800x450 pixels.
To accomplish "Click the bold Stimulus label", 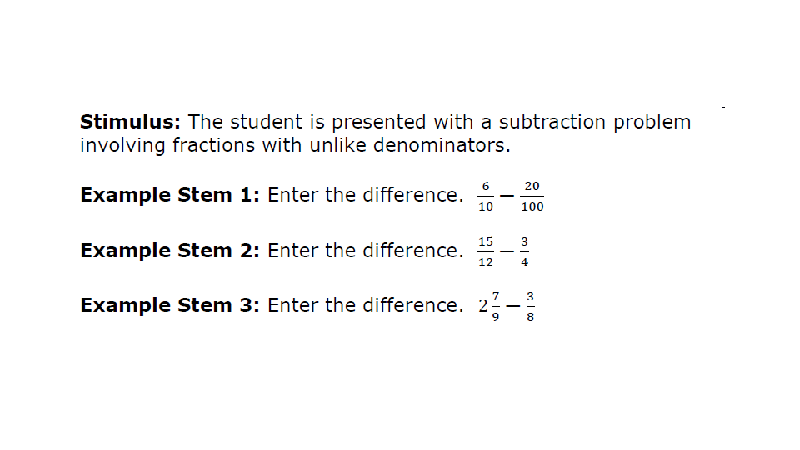I will [130, 122].
